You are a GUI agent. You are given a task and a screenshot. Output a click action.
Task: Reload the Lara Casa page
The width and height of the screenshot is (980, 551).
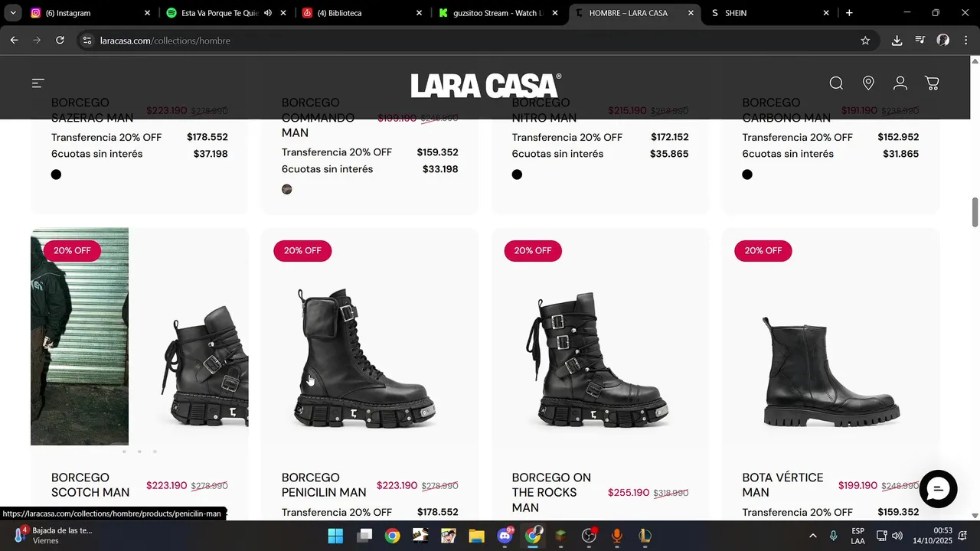(x=60, y=41)
